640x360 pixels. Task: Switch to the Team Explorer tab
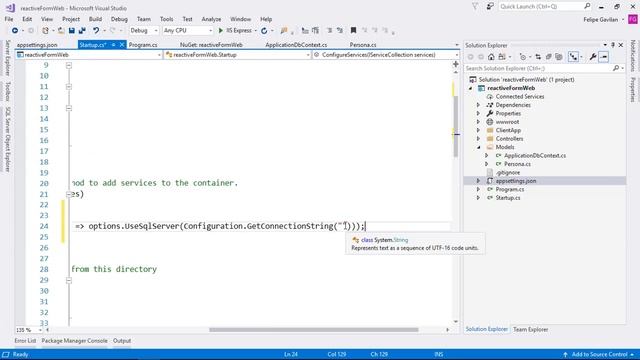click(530, 329)
